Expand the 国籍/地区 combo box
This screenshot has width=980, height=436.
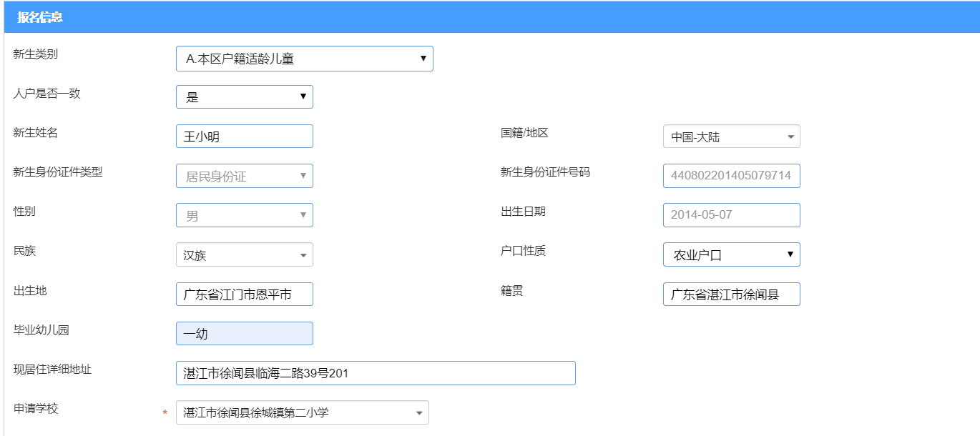pos(731,137)
